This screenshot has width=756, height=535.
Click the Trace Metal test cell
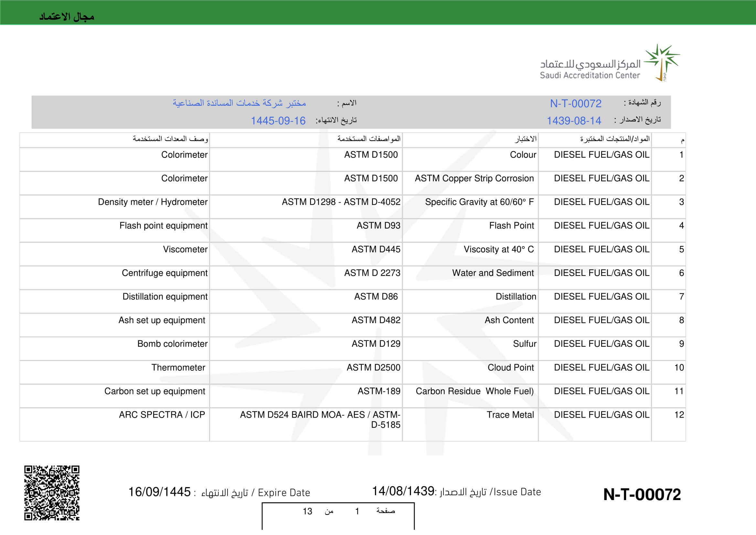coord(510,415)
